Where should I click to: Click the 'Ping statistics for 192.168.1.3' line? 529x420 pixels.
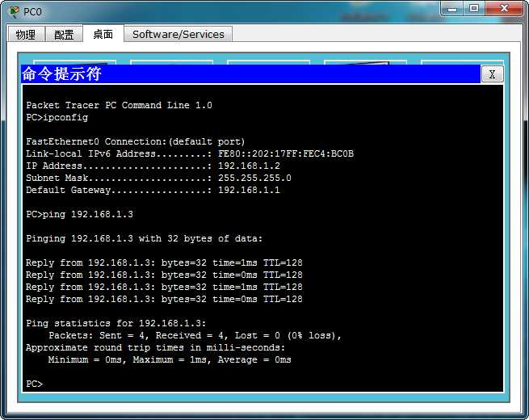(x=116, y=324)
